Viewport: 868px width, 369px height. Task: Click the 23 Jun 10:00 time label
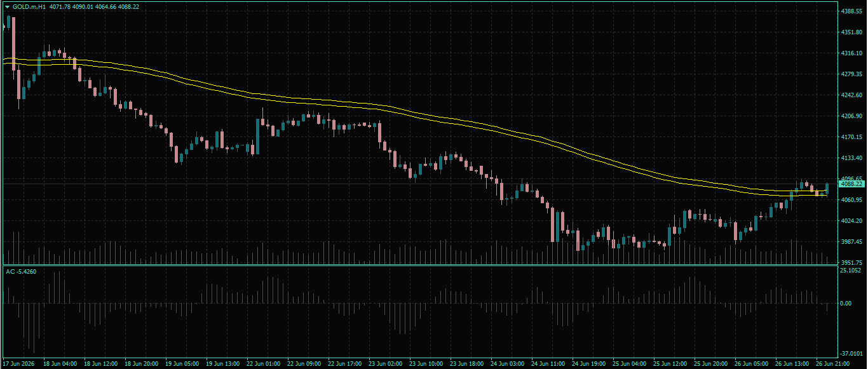point(426,364)
